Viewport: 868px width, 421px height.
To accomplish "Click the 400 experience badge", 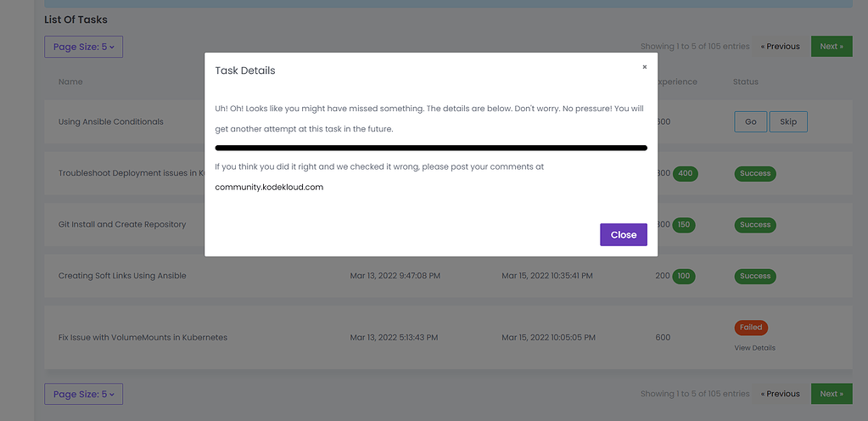I will (x=685, y=173).
